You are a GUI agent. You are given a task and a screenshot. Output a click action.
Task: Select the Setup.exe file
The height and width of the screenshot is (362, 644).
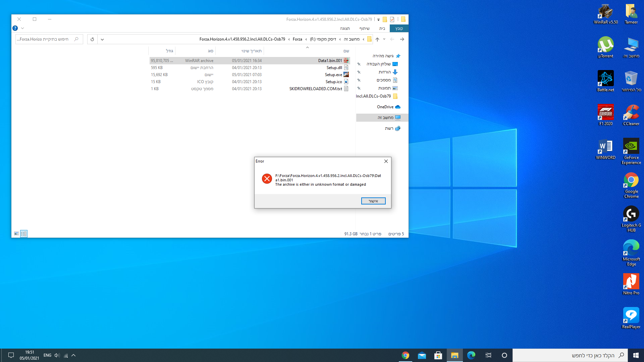250,75
